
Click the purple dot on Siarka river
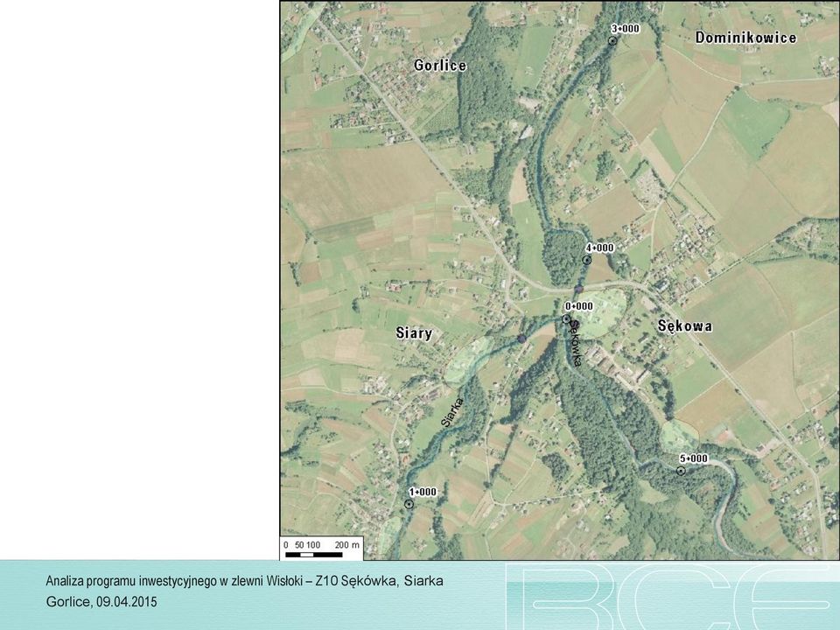pyautogui.click(x=521, y=339)
